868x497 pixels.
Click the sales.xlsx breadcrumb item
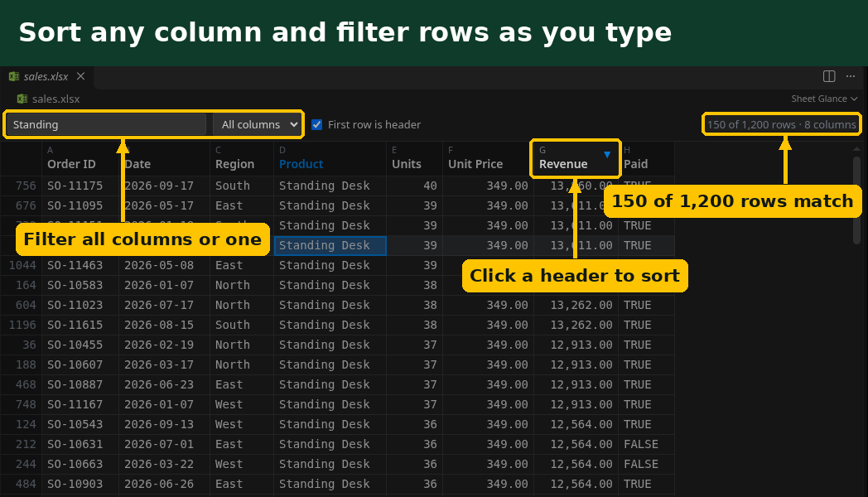[49, 99]
